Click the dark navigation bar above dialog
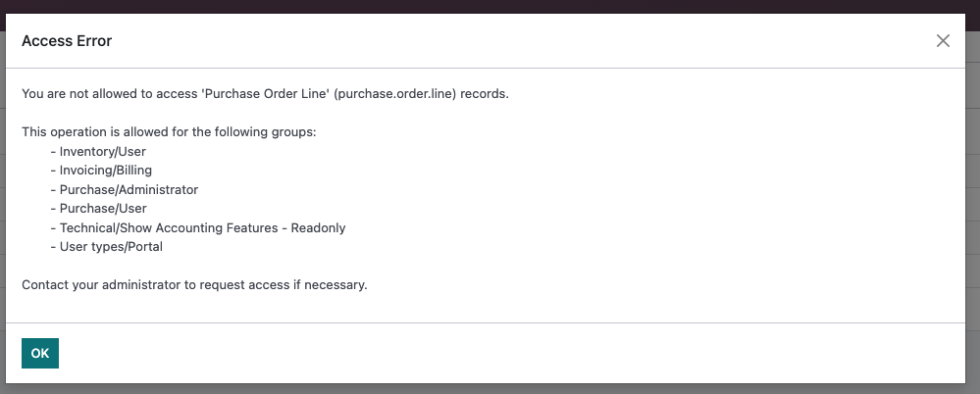Screen dimensions: 980x394 [x=490, y=6]
